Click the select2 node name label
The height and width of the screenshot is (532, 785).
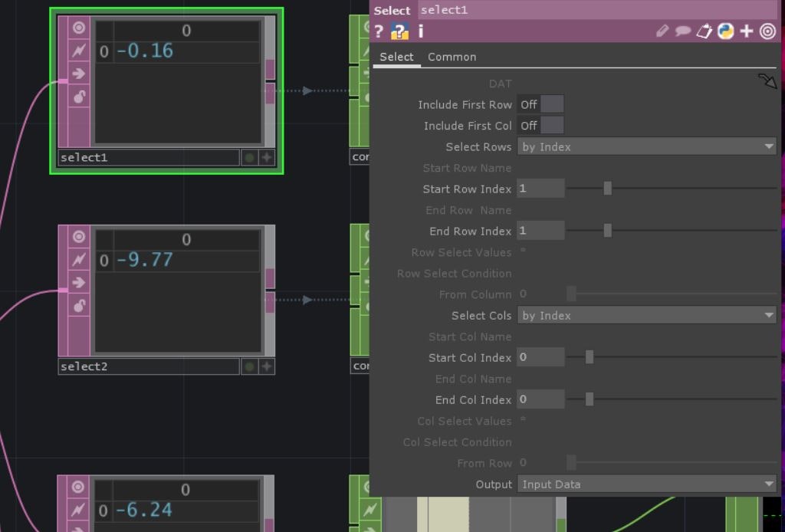coord(149,367)
